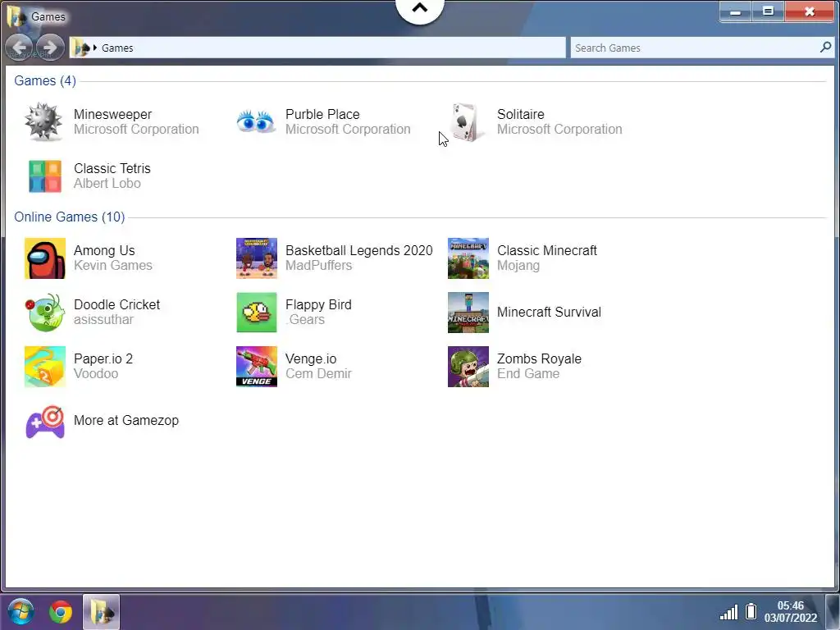The image size is (840, 630).
Task: Click the Voodoo publisher text
Action: [96, 373]
